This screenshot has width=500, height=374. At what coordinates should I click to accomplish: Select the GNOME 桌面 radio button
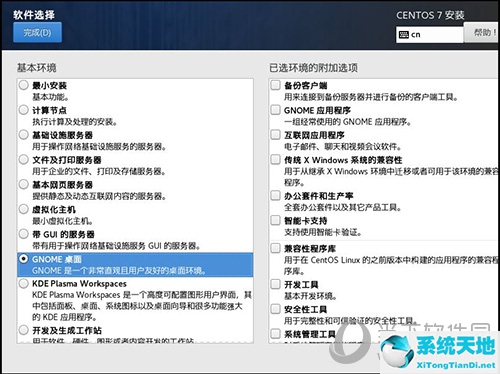click(x=23, y=259)
